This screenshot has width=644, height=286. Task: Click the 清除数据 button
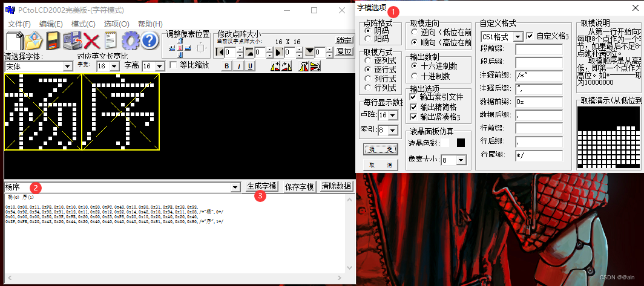click(337, 186)
